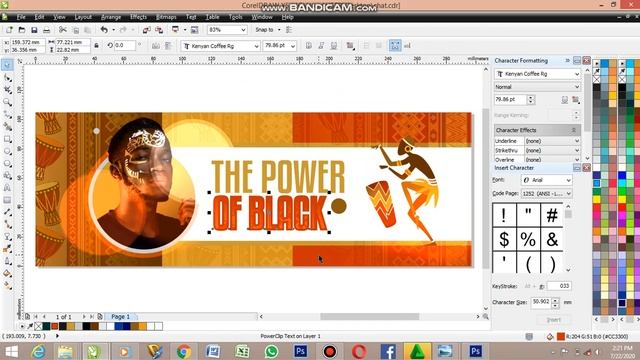Open the Window menu
Image resolution: width=640 pixels, height=360 pixels.
point(262,17)
